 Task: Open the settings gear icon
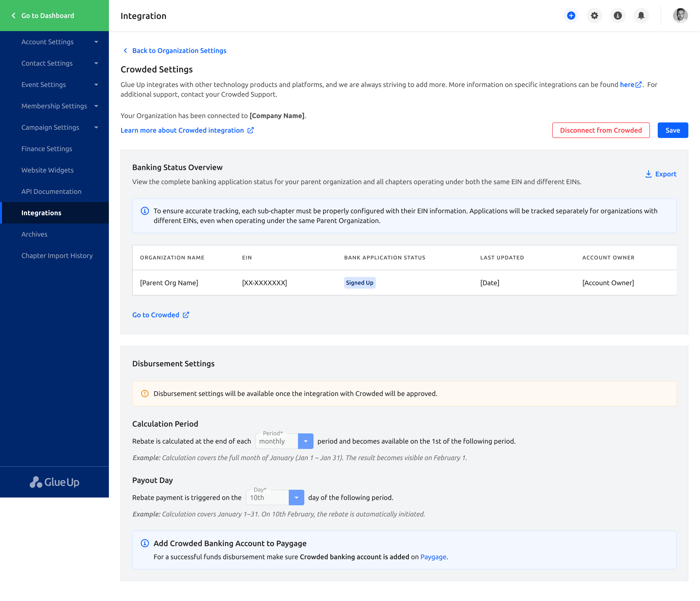tap(594, 16)
